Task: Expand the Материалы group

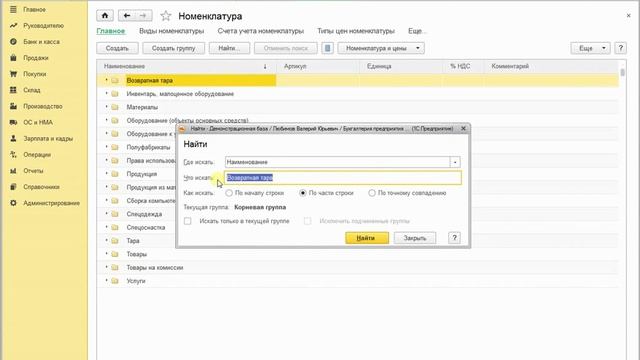Action: 107,107
